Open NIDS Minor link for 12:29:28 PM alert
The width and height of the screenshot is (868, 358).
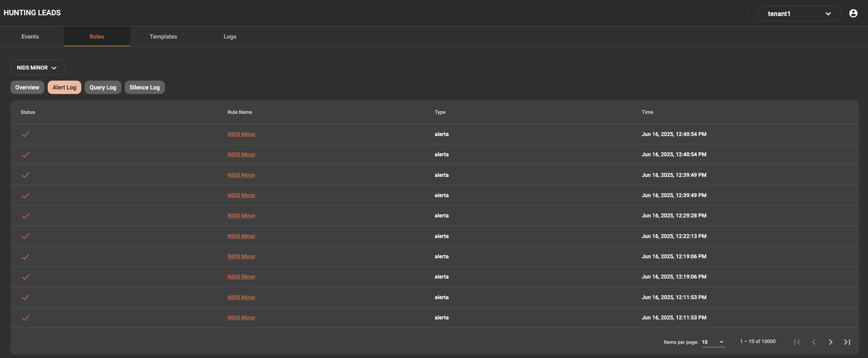tap(241, 216)
